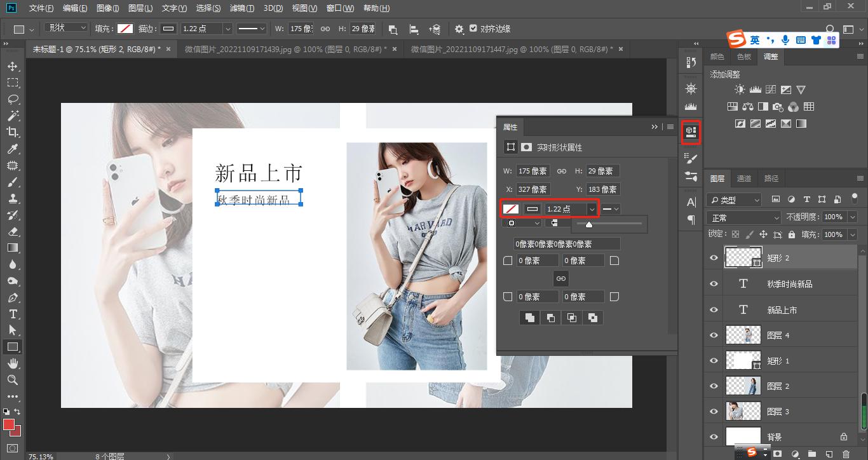Select the Horizontal Type tool

[13, 313]
